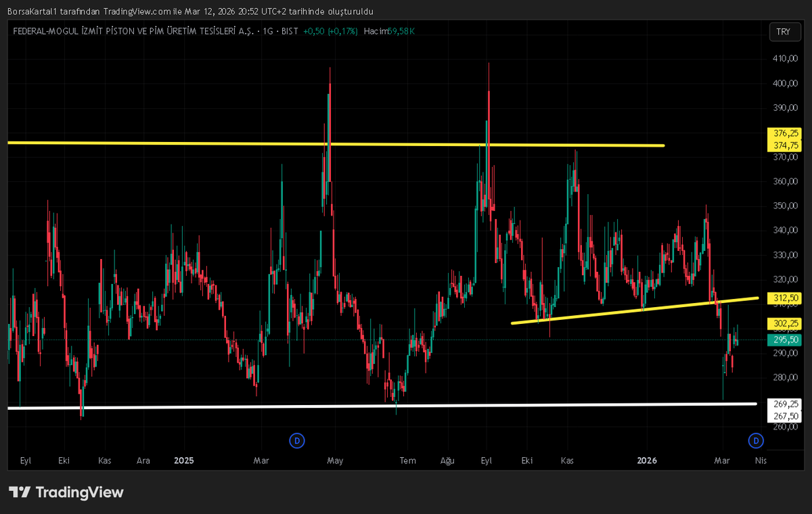Click the Hacim 59,58K volume legend
This screenshot has width=812, height=514.
point(389,32)
